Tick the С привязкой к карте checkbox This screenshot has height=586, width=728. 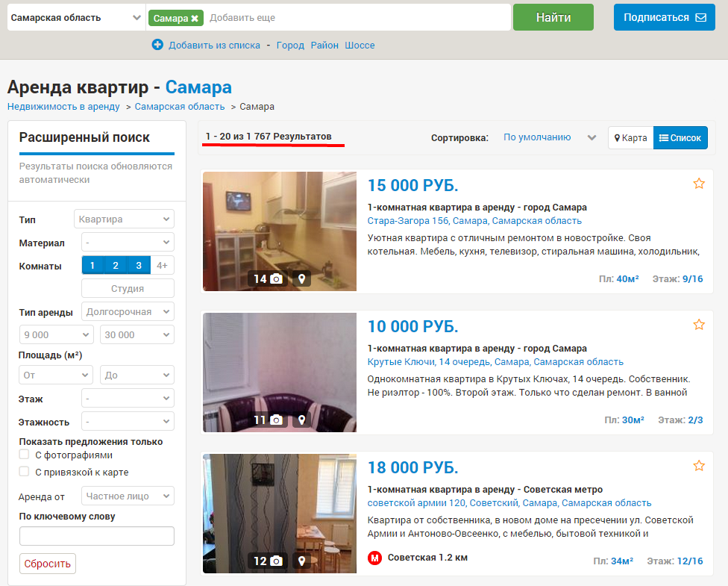tap(24, 472)
